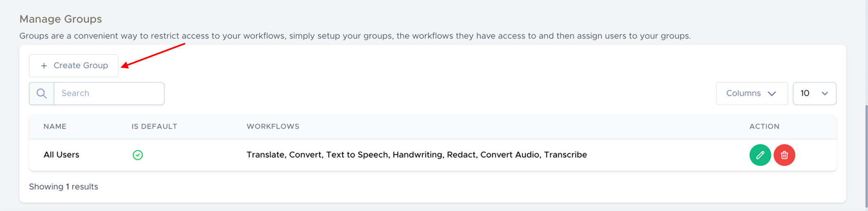Click the plus icon beside Create Group
The height and width of the screenshot is (211, 868).
44,66
